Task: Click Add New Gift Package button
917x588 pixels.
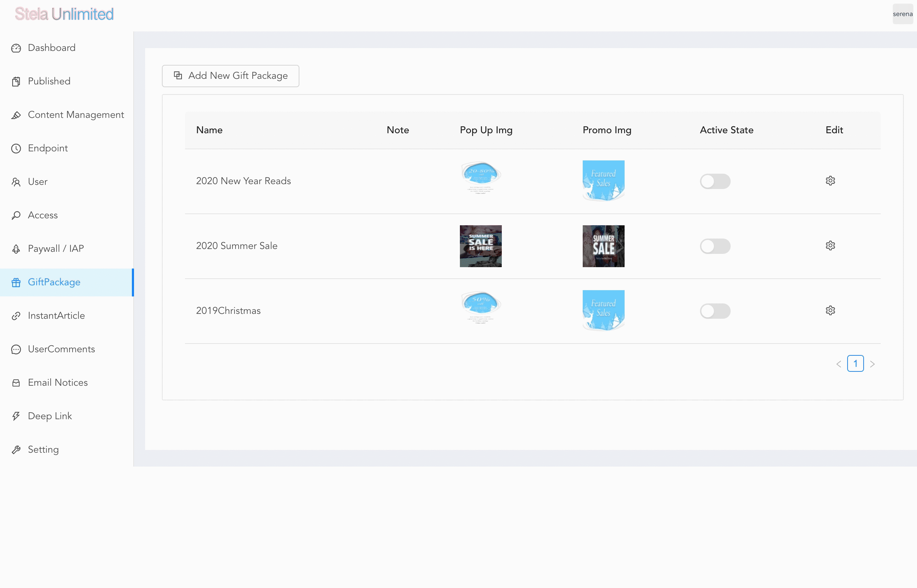Action: coord(230,76)
